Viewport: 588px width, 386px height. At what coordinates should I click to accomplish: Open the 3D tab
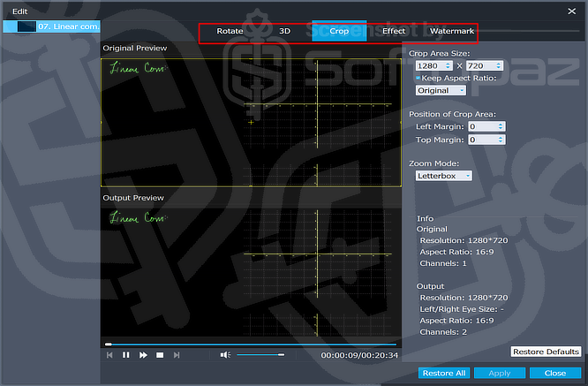pos(284,31)
